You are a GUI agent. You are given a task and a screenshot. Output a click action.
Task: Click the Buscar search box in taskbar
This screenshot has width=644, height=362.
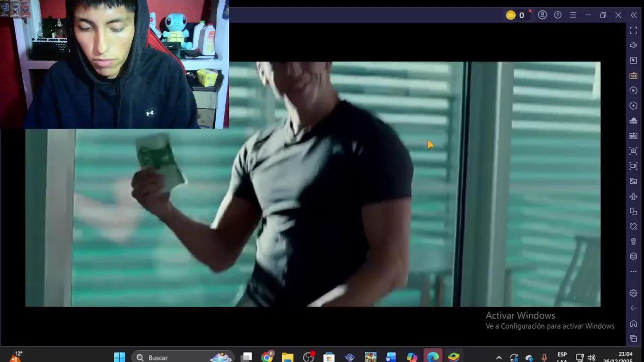[184, 357]
